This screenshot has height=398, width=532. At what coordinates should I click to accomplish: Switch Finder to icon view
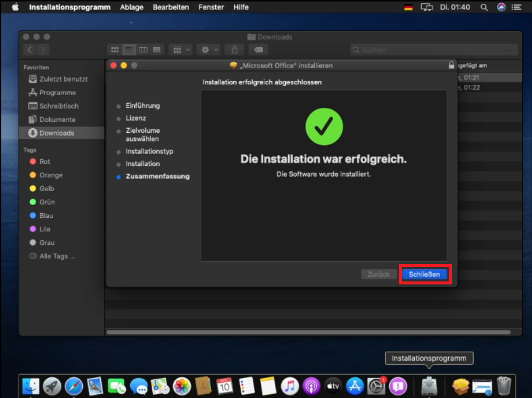(x=115, y=50)
